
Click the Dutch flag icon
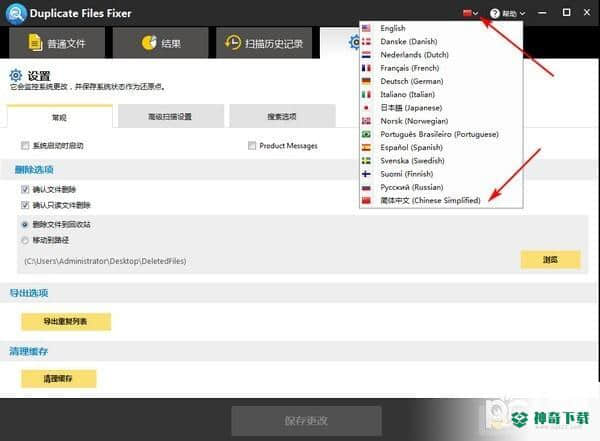[x=366, y=55]
